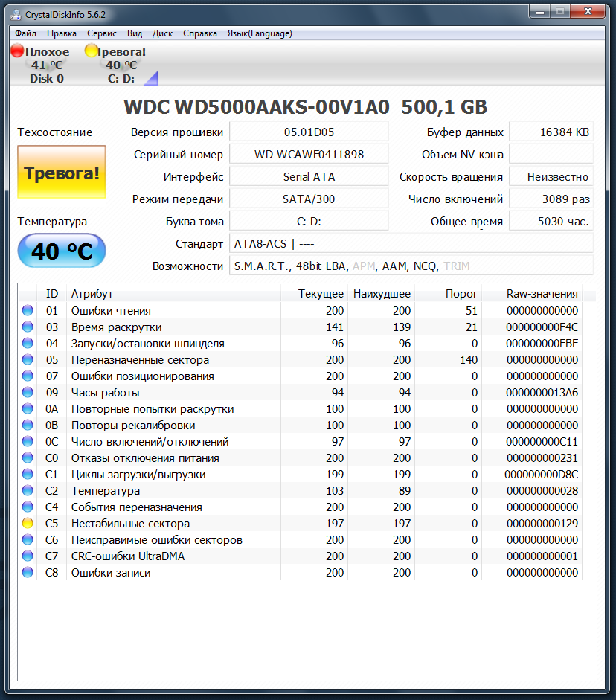The image size is (616, 700).
Task: Select Disk 0 with red Плохое status
Action: (x=41, y=65)
